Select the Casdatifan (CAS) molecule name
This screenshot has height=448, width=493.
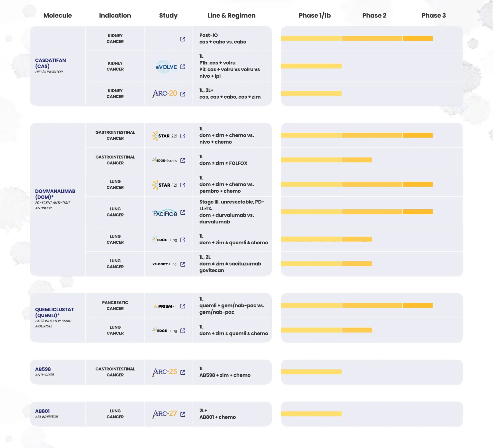click(50, 63)
